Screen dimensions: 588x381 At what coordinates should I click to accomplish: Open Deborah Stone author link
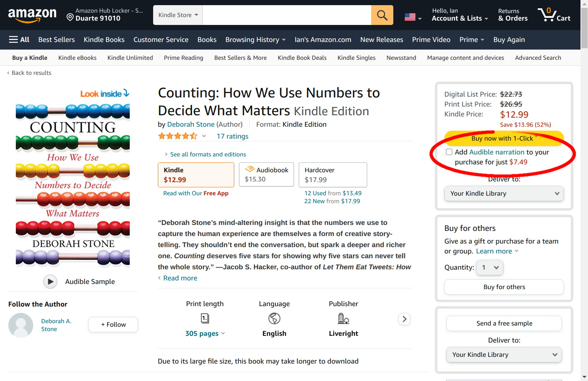coord(191,124)
